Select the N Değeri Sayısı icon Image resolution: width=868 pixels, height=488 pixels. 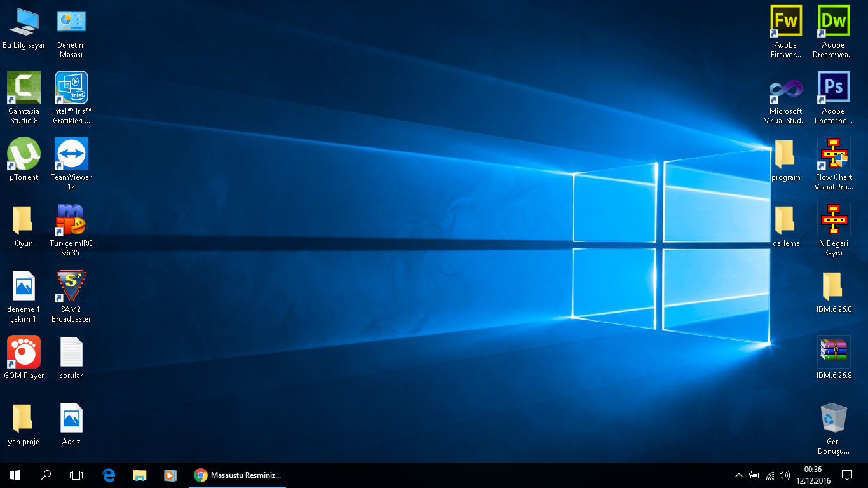pyautogui.click(x=833, y=231)
